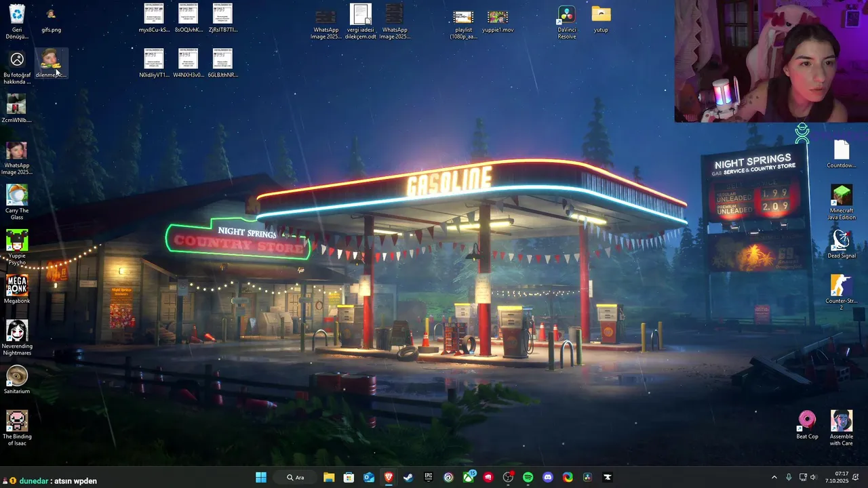Select the myx8Cu-kS document file
Screen dimensions: 868x488
click(154, 18)
